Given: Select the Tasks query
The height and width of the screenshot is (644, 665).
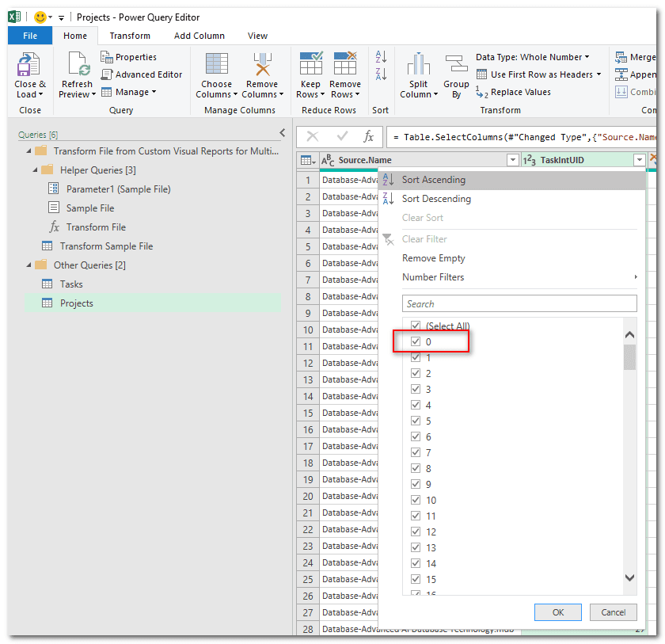Looking at the screenshot, I should pyautogui.click(x=71, y=284).
